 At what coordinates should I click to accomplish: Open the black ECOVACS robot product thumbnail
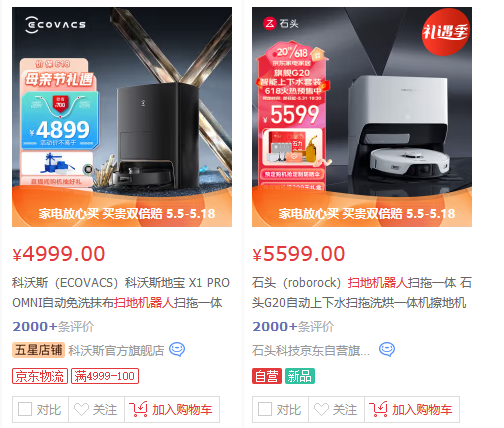122,117
